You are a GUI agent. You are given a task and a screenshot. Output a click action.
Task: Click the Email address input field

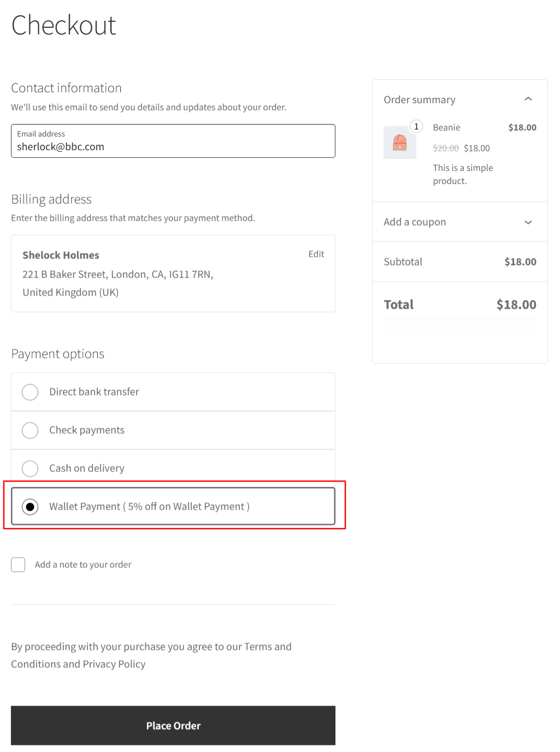[173, 146]
